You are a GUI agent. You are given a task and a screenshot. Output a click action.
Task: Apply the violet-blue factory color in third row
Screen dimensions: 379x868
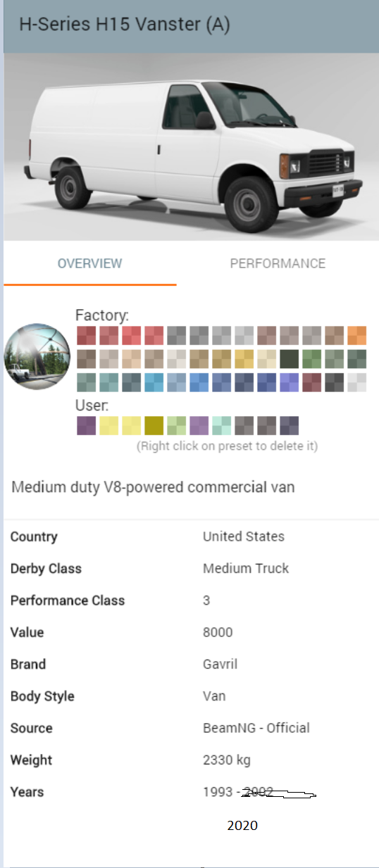289,382
